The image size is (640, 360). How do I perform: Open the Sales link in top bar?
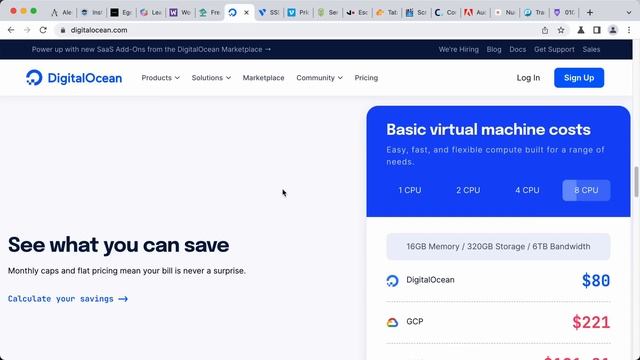(x=591, y=49)
